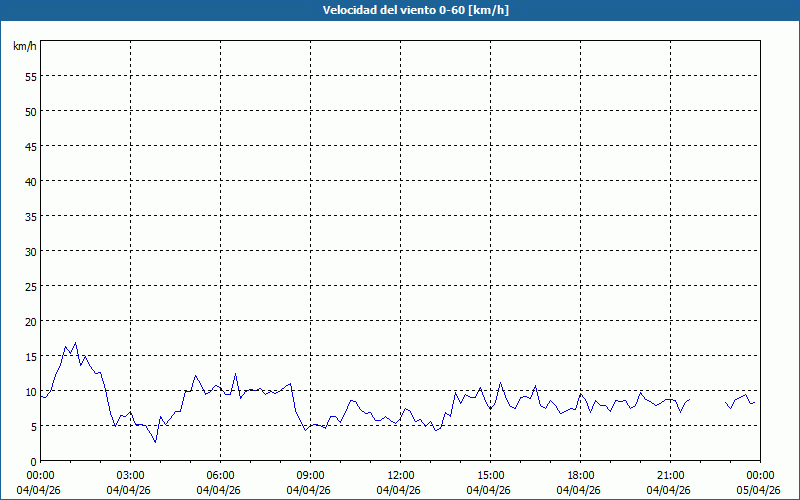The height and width of the screenshot is (500, 800).
Task: Click the 'km/h' unit label on the Y axis
Action: 24,46
